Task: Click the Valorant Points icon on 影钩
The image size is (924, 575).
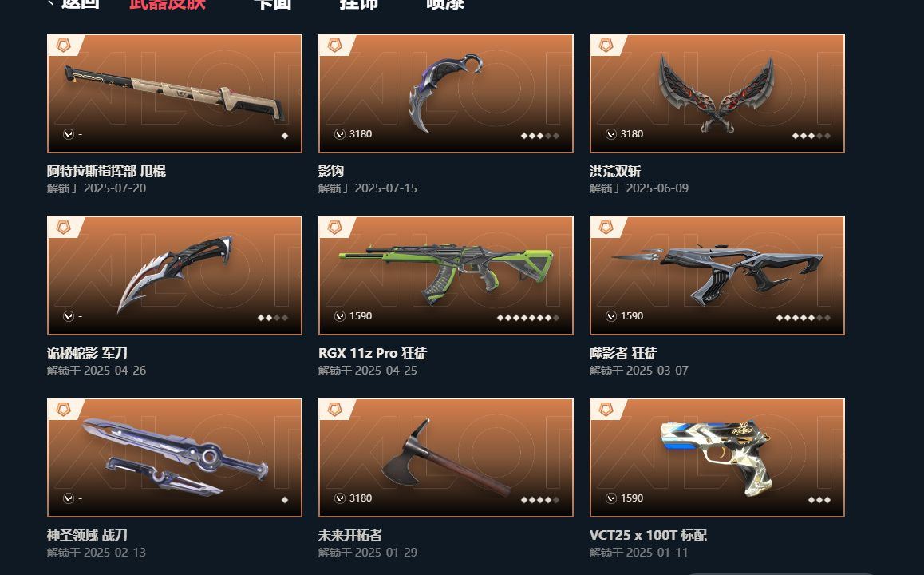Action: coord(340,134)
